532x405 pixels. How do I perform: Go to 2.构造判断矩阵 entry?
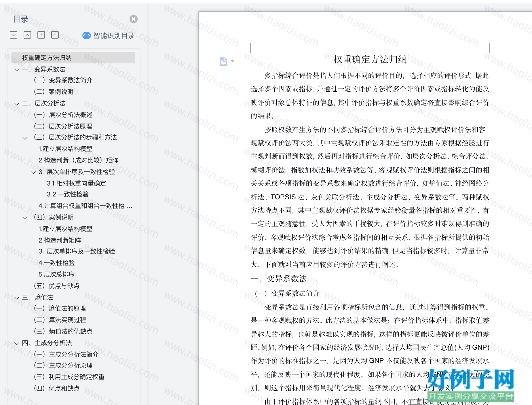(x=60, y=240)
